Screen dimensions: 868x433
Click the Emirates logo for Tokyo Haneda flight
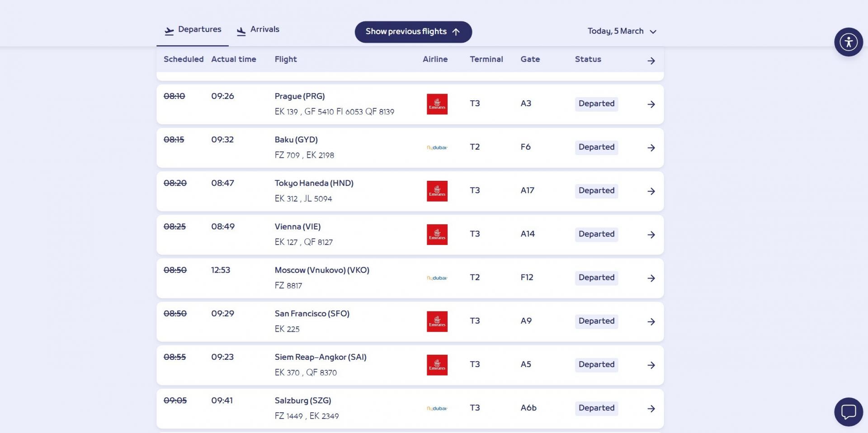coord(437,191)
